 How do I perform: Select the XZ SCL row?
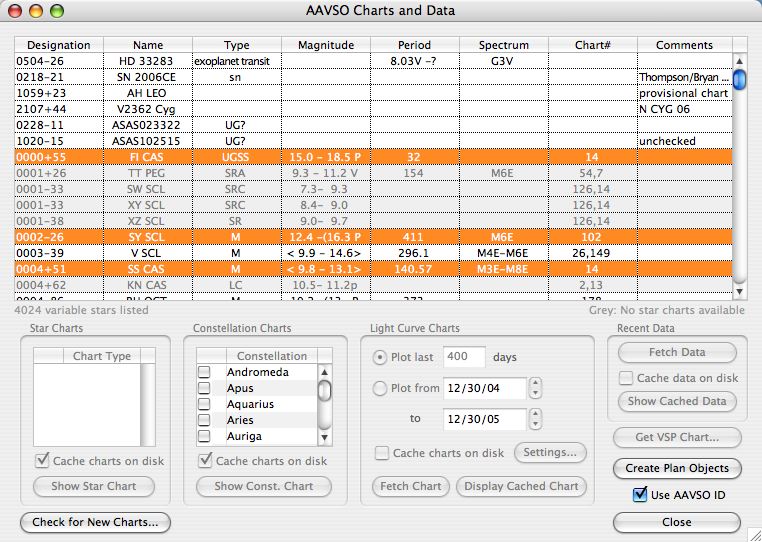[x=373, y=221]
